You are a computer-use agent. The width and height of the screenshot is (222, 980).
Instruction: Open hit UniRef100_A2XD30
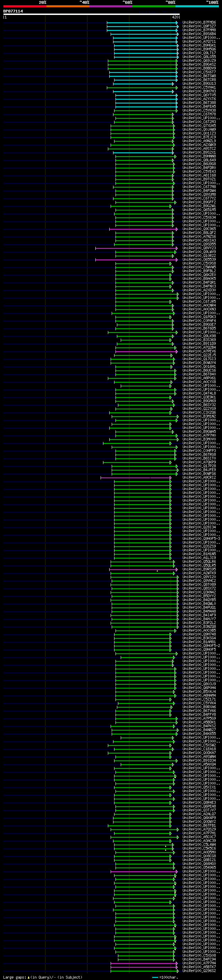pyautogui.click(x=199, y=290)
